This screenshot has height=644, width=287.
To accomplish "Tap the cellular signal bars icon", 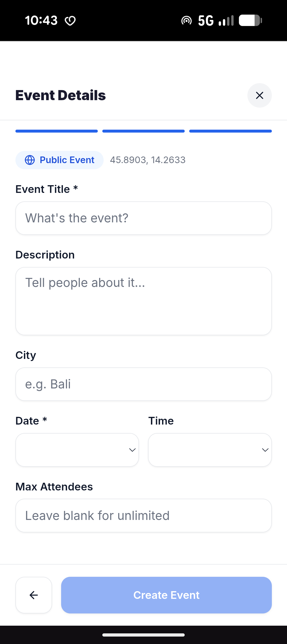I will coord(226,20).
